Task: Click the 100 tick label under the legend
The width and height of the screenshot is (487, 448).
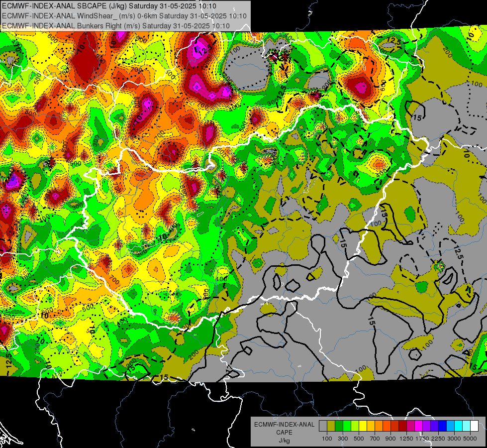Action: (327, 439)
